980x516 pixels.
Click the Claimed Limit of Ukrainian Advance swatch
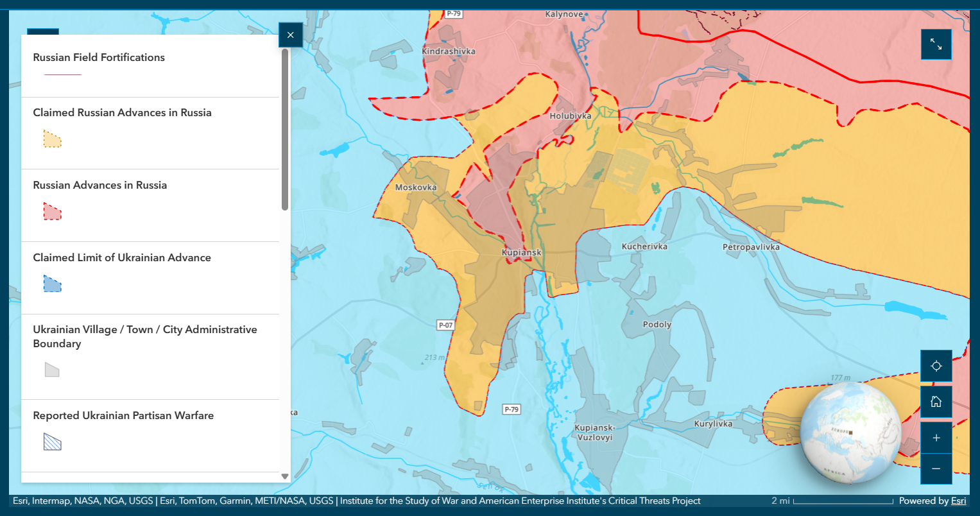[53, 284]
